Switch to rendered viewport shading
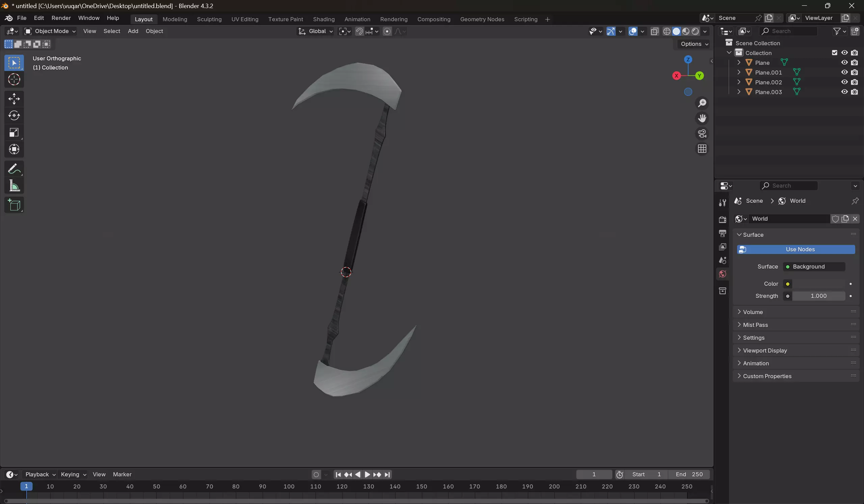This screenshot has width=864, height=504. click(695, 31)
